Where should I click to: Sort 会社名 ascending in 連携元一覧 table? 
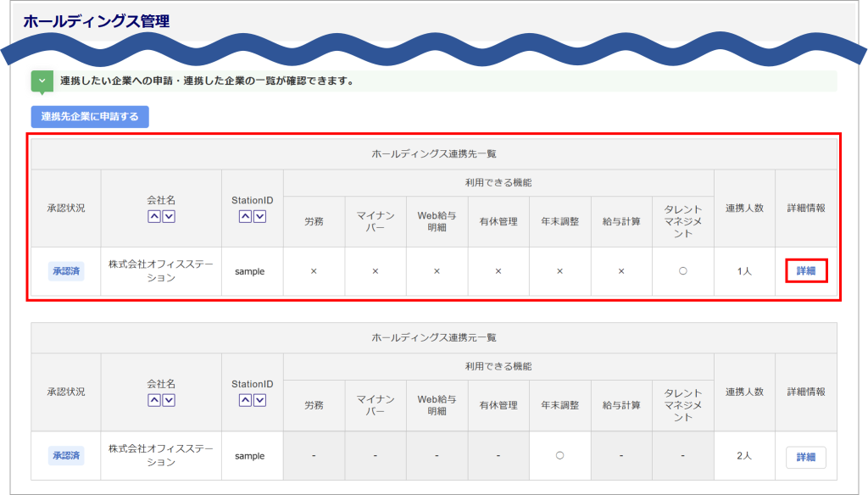154,400
